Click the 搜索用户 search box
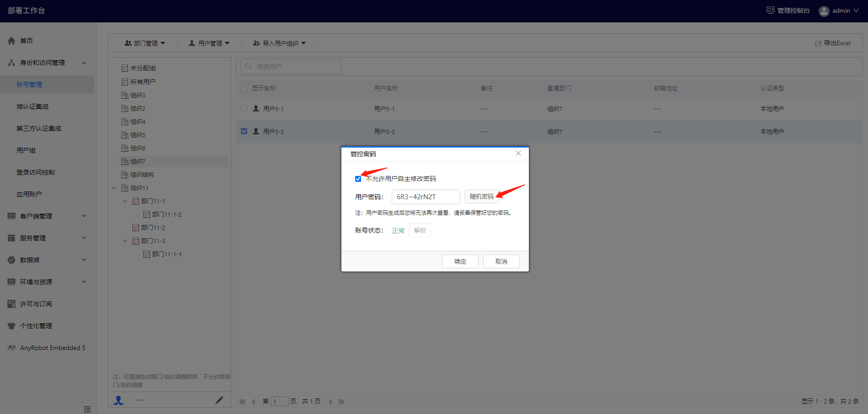This screenshot has width=868, height=414. pyautogui.click(x=291, y=67)
